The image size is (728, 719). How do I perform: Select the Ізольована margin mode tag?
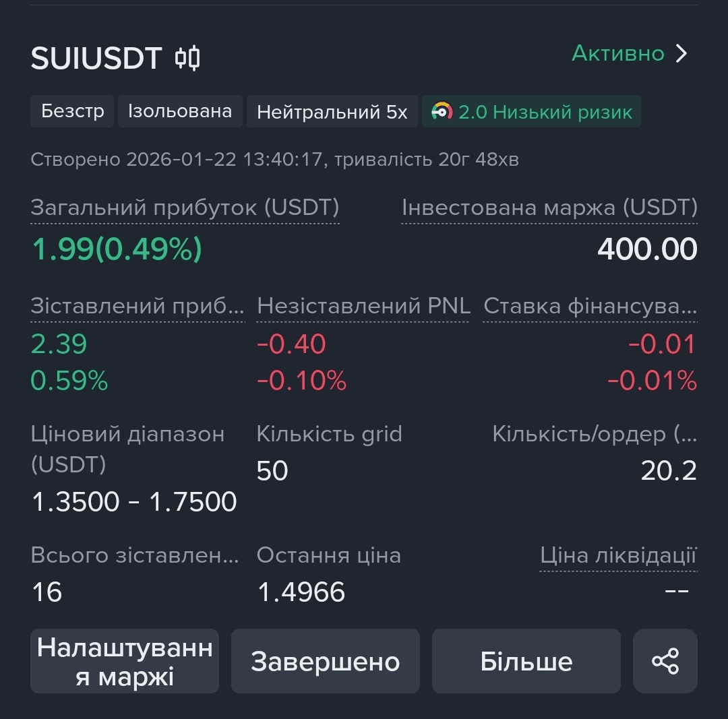tap(179, 111)
